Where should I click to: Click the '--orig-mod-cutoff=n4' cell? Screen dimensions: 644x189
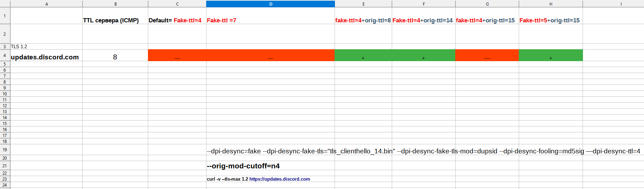pyautogui.click(x=270, y=166)
